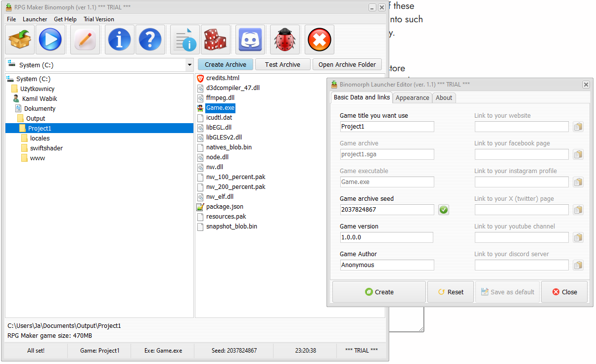Image resolution: width=596 pixels, height=364 pixels.
Task: Click the Save as default button
Action: (507, 292)
